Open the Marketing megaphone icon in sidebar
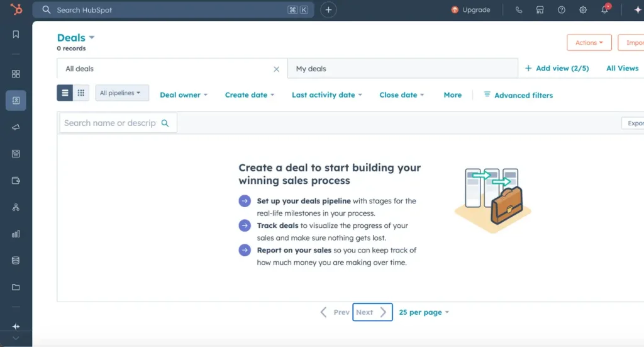This screenshot has width=644, height=347. click(16, 127)
